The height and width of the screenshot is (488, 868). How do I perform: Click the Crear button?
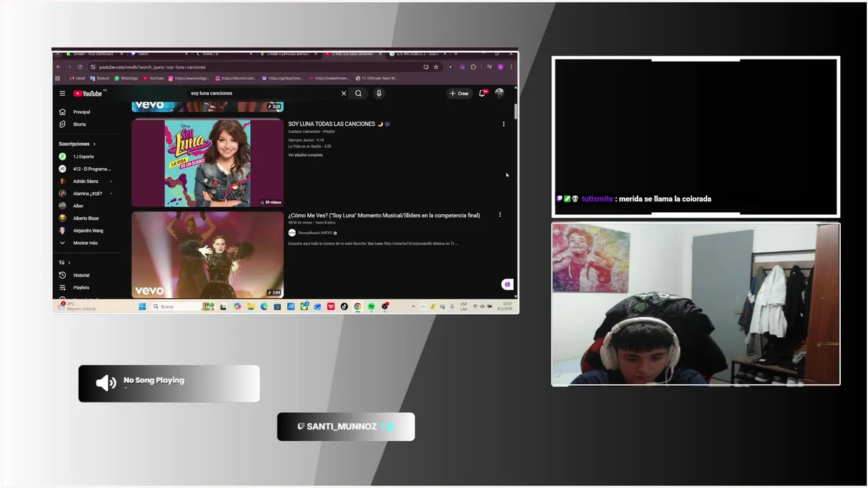click(x=459, y=94)
